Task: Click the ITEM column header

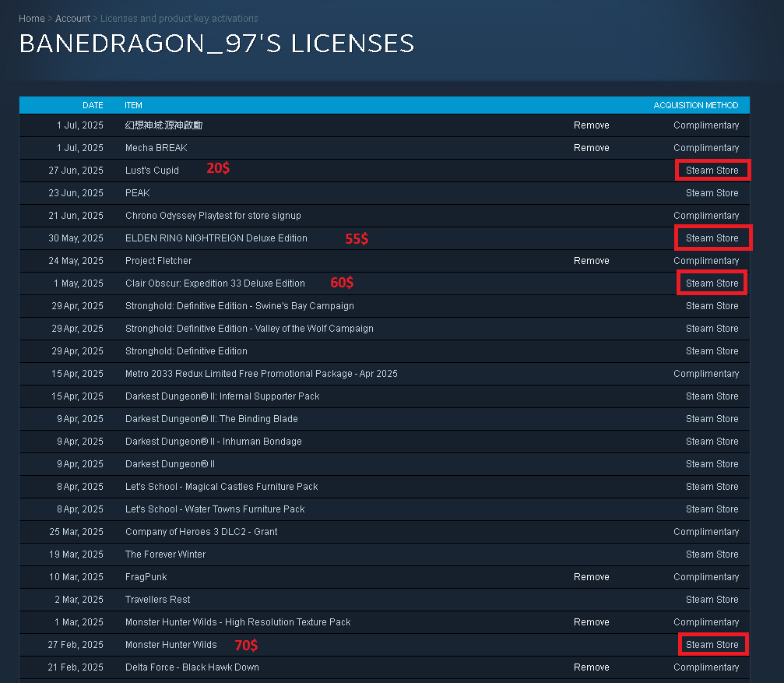Action: (133, 105)
